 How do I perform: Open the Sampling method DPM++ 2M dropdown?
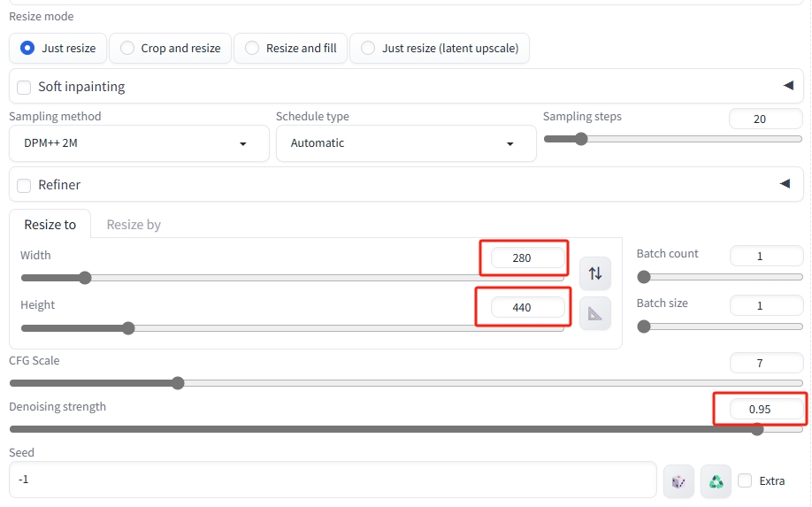tap(139, 143)
